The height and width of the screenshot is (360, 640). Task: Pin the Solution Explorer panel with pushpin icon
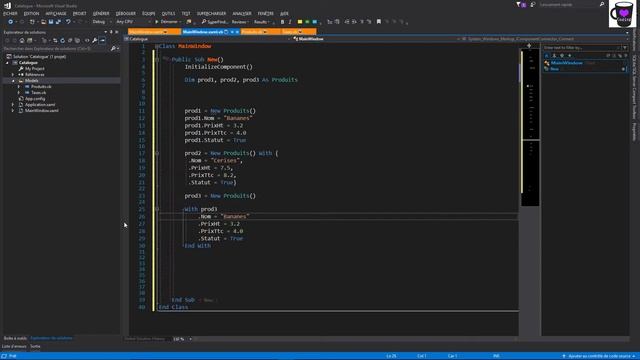pyautogui.click(x=111, y=32)
